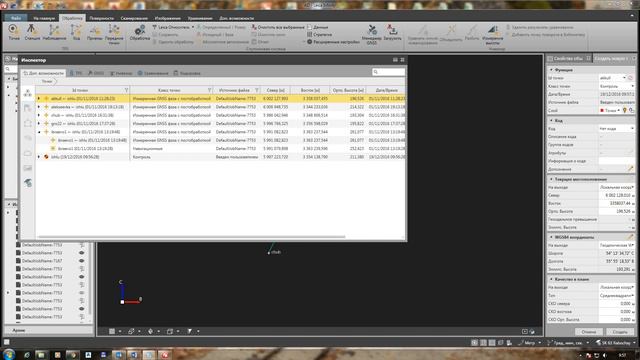The width and height of the screenshot is (640, 360).
Task: Click the Передние точки ribbon icon
Action: pos(114,33)
